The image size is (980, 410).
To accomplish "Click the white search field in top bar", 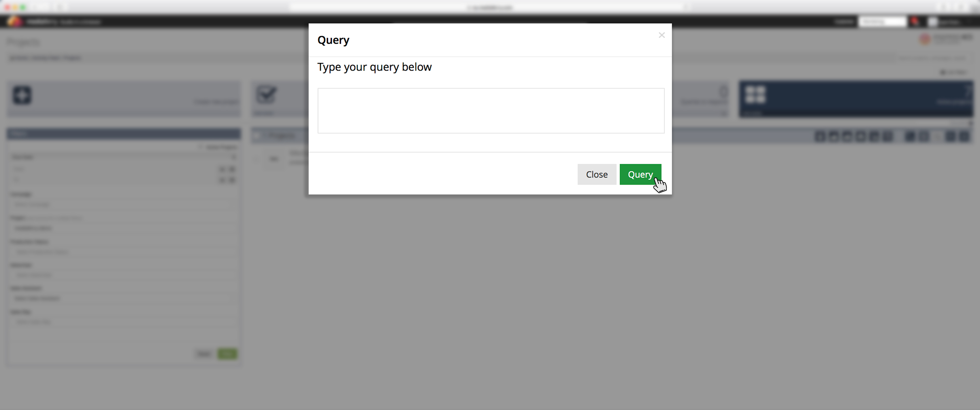I will (x=882, y=22).
